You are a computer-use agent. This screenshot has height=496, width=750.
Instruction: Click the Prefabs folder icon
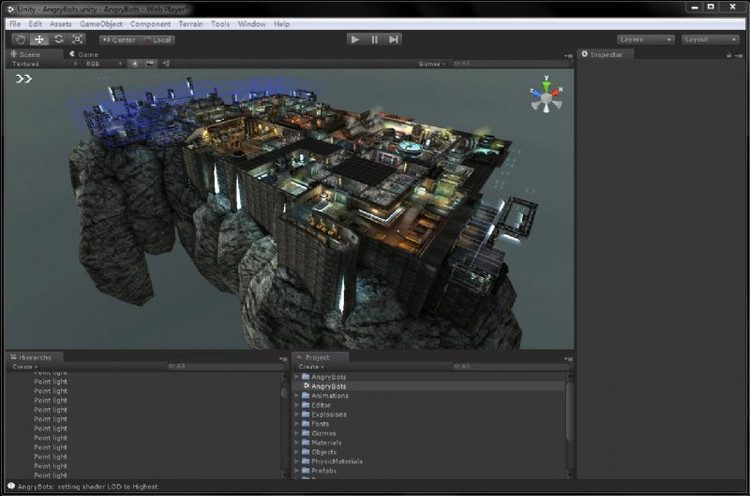point(306,471)
